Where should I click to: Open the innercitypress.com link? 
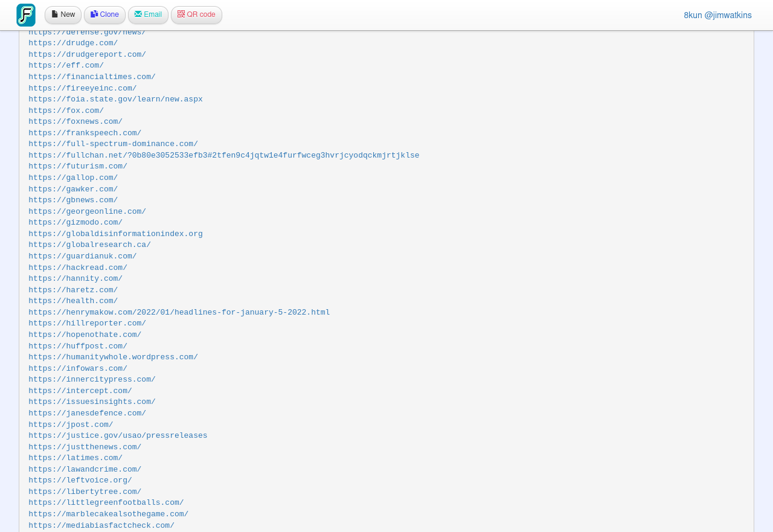pos(92,380)
